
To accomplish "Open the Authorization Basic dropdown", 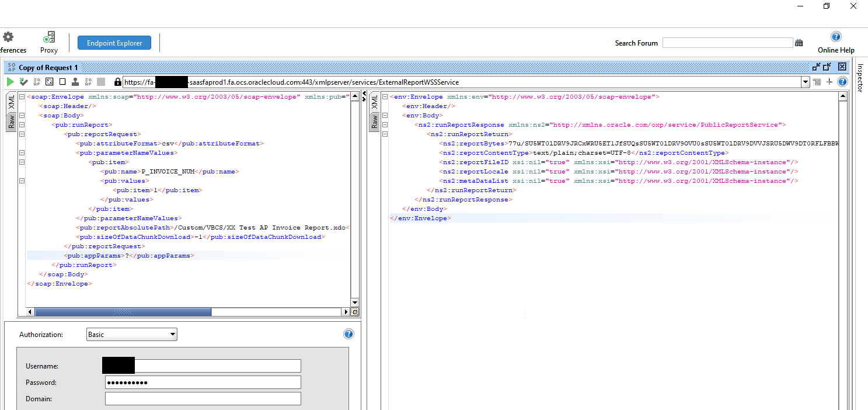I will click(x=131, y=335).
